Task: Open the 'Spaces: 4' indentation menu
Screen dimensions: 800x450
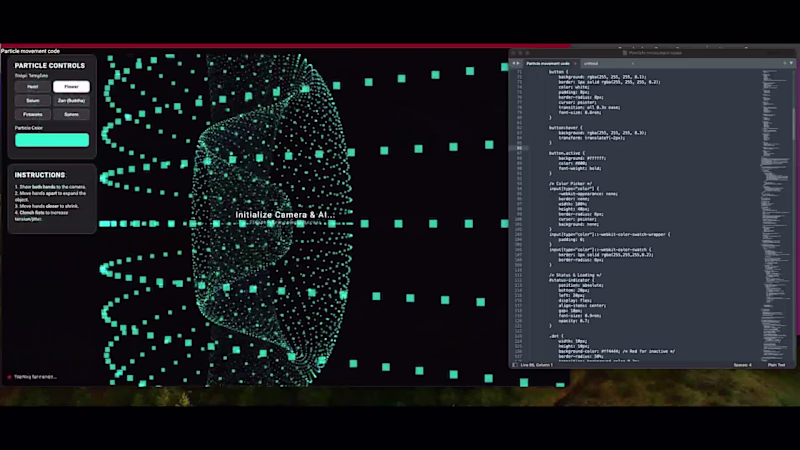Action: pos(742,365)
